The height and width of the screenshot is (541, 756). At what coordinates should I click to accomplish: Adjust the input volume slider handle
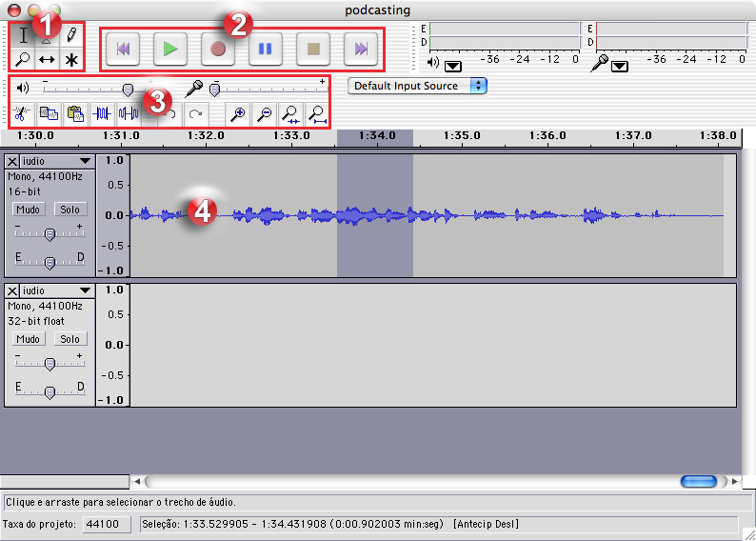[x=215, y=90]
